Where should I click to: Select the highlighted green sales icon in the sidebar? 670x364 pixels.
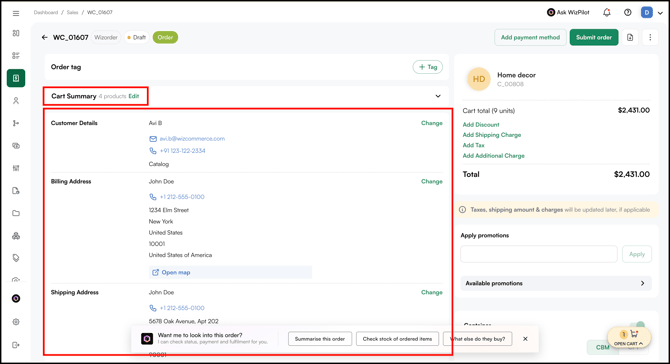(x=16, y=78)
